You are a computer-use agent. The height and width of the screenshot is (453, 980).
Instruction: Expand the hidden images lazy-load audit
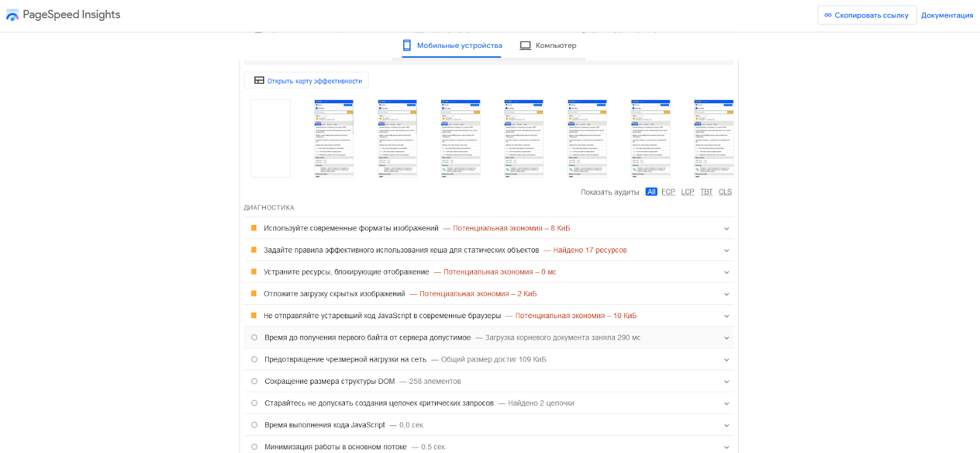tap(726, 294)
